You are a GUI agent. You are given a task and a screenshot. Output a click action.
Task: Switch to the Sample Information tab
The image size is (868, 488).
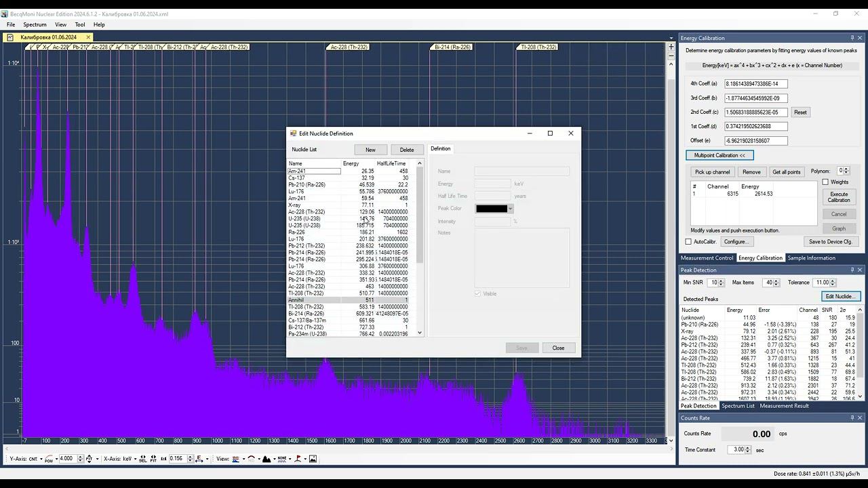click(811, 258)
